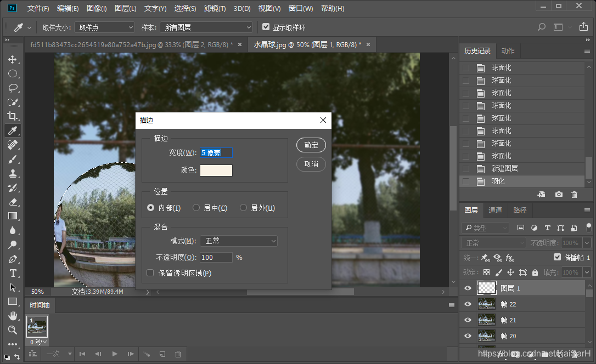Select 居外 position radio button
Viewport: 596px width, 364px height.
[243, 208]
